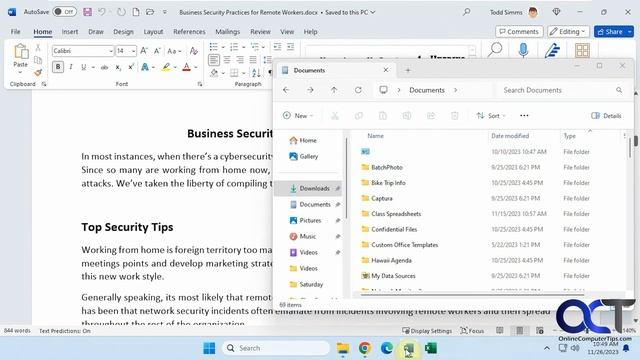Image resolution: width=640 pixels, height=360 pixels.
Task: Open the References ribbon tab
Action: coord(189,31)
